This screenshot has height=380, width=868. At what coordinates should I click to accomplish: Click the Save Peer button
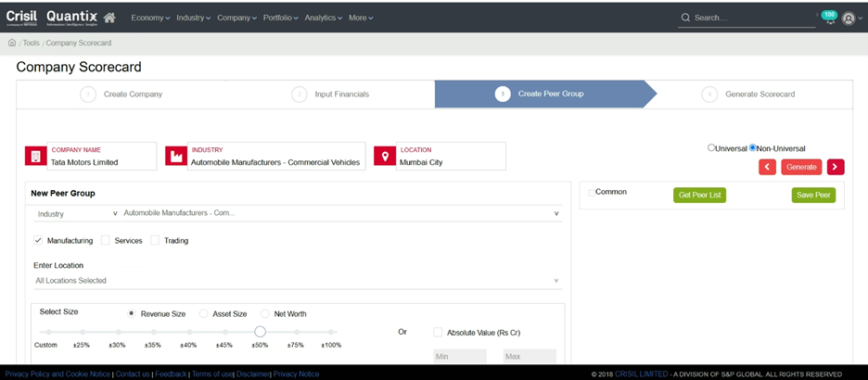[813, 195]
